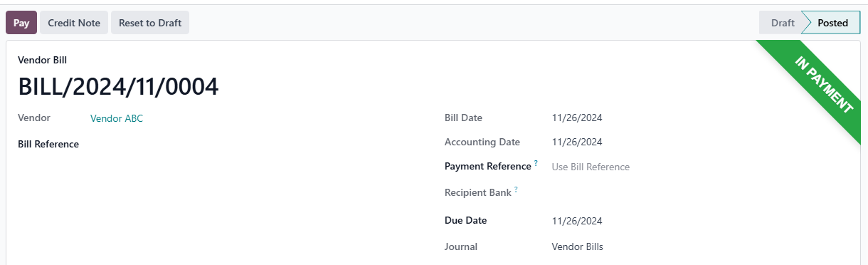868x265 pixels.
Task: Click the Vendor field label
Action: 34,118
